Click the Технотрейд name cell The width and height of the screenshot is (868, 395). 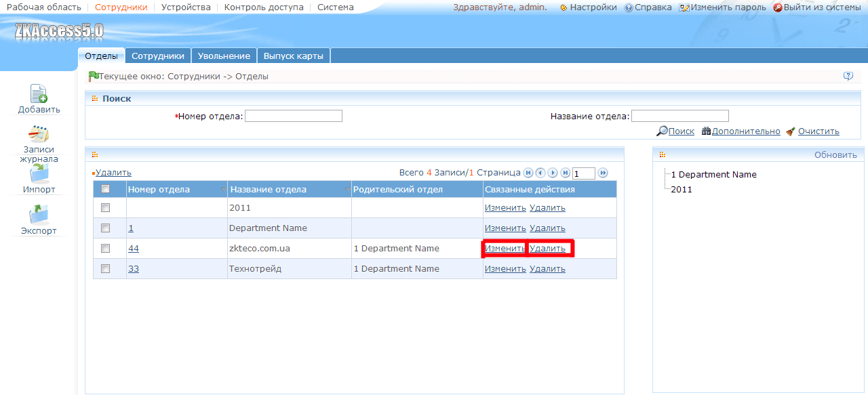click(x=290, y=269)
